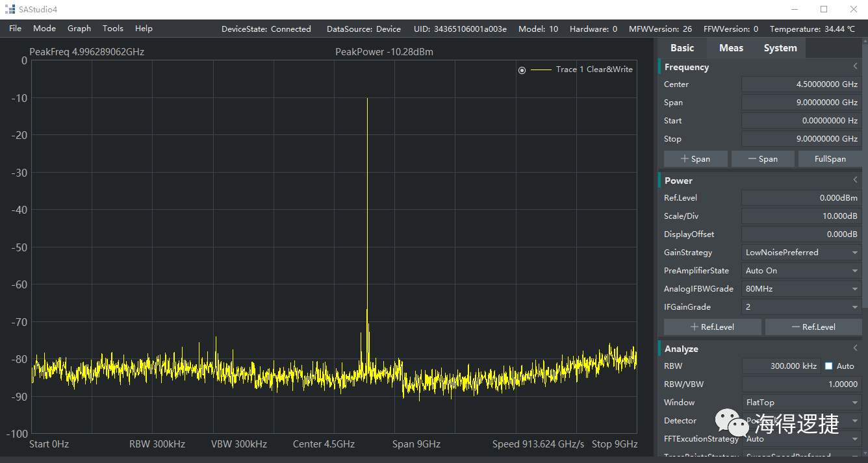The image size is (868, 463).
Task: Select the Trace 1 radio button in legend
Action: (522, 70)
